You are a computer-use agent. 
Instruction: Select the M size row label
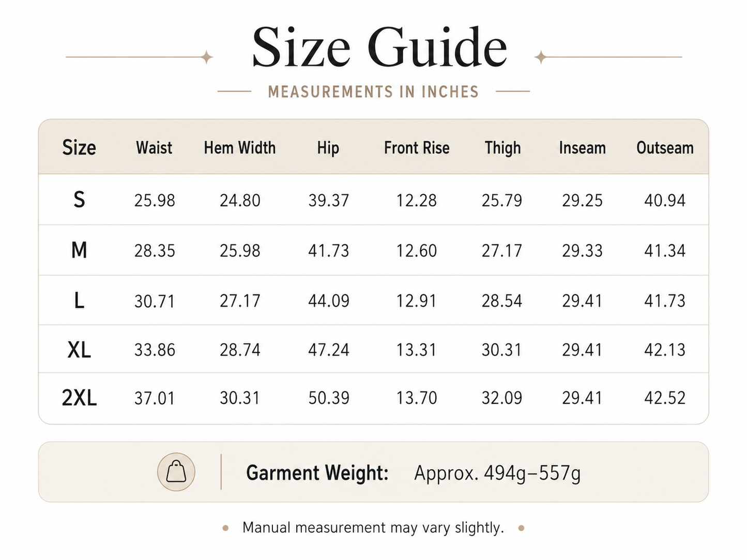pyautogui.click(x=79, y=250)
